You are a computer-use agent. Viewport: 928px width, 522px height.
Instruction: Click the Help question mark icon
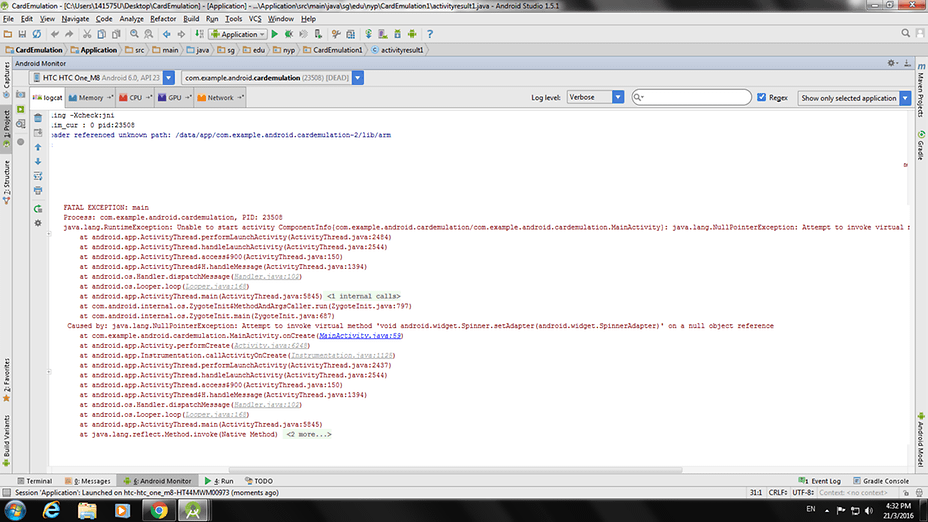pyautogui.click(x=430, y=34)
